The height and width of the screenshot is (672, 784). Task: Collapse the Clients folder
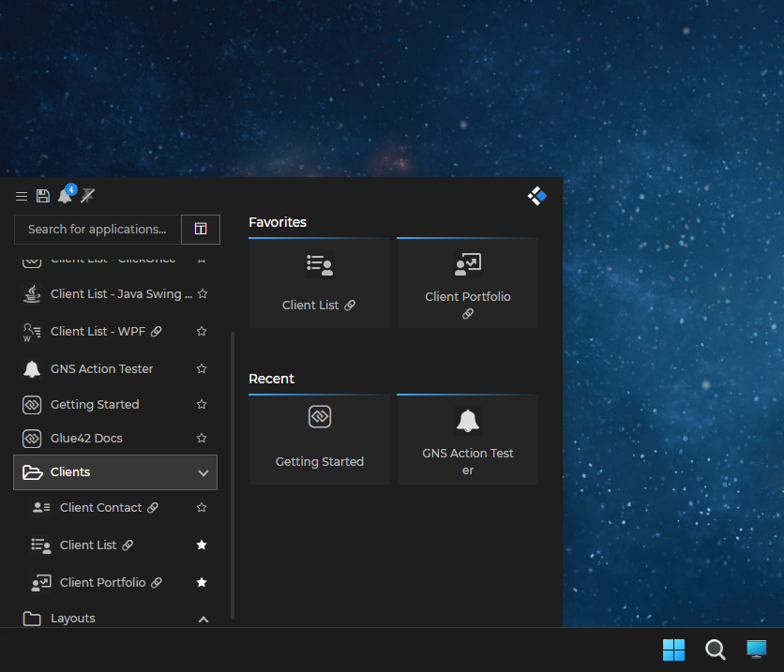coord(204,473)
